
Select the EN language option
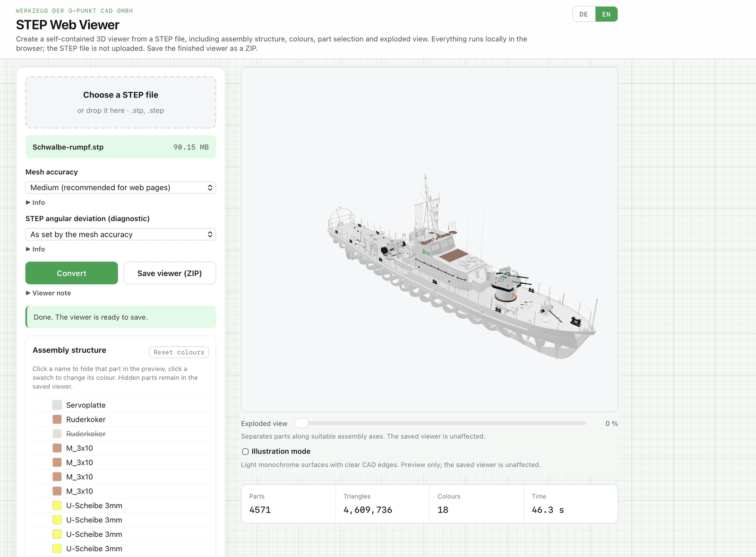click(x=606, y=14)
